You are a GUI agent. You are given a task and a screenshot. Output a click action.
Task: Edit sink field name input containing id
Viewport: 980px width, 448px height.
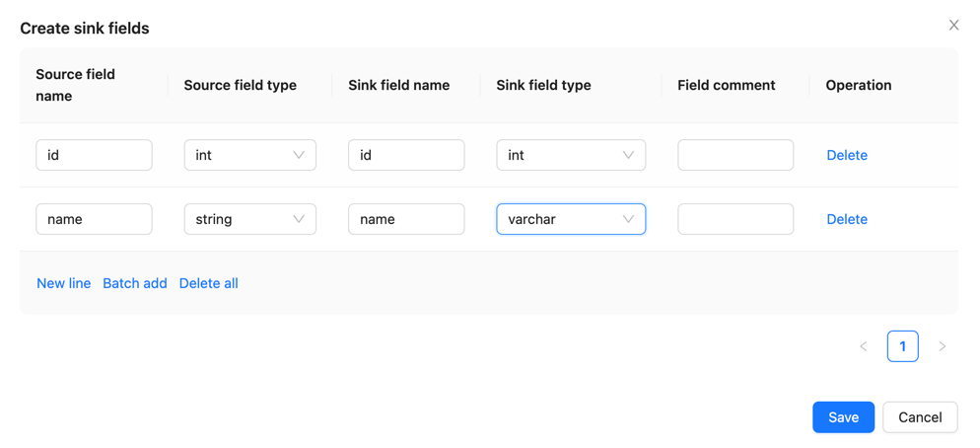click(x=405, y=155)
